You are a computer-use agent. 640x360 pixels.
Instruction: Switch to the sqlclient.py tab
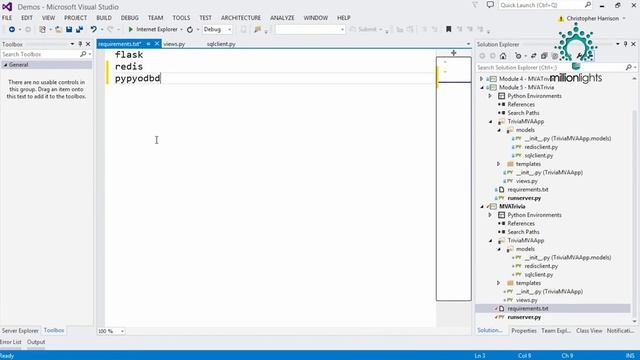(x=221, y=44)
